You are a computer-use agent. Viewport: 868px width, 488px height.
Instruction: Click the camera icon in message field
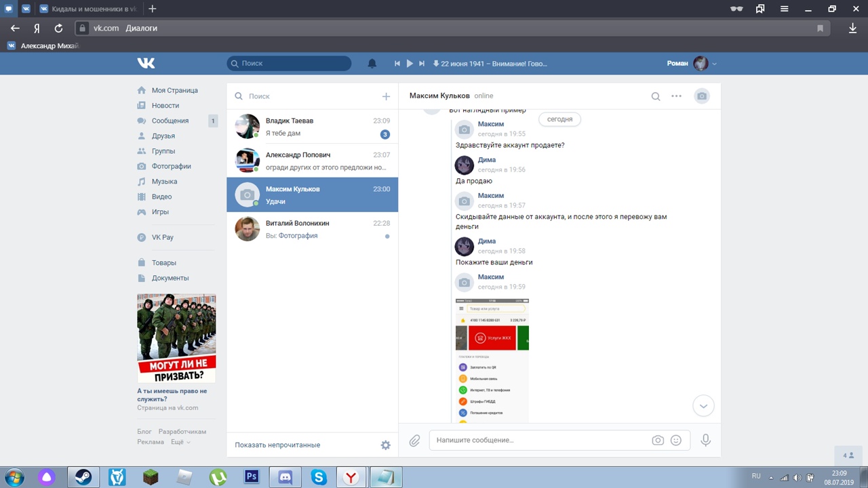(x=657, y=441)
